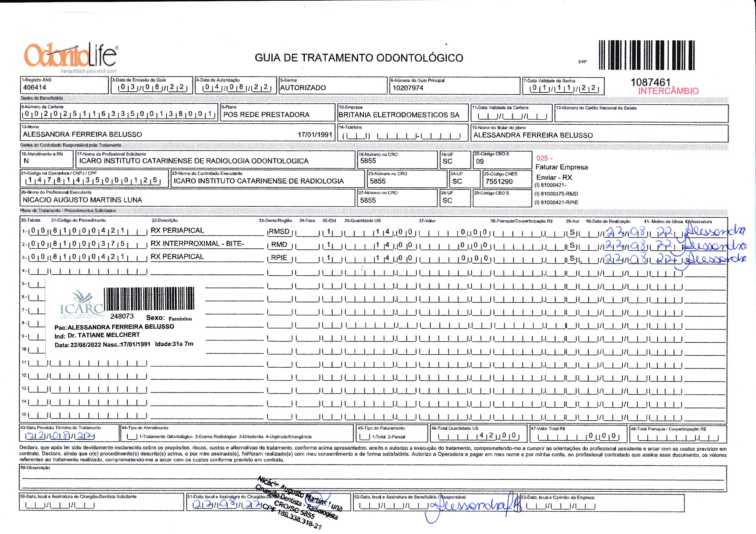Click the Total Quantidade US field
756x534 pixels.
click(x=479, y=436)
